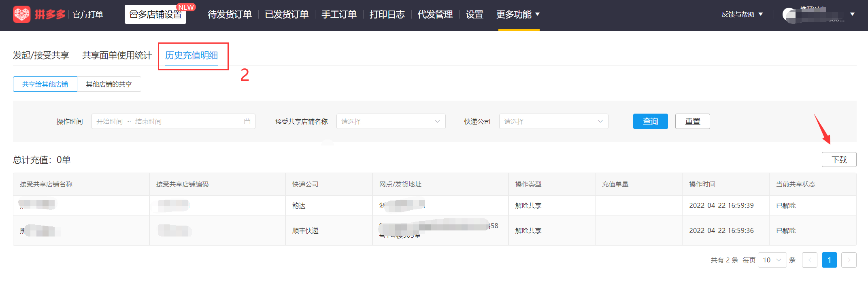Image resolution: width=868 pixels, height=283 pixels.
Task: Click 结束时间 date input
Action: pos(148,121)
